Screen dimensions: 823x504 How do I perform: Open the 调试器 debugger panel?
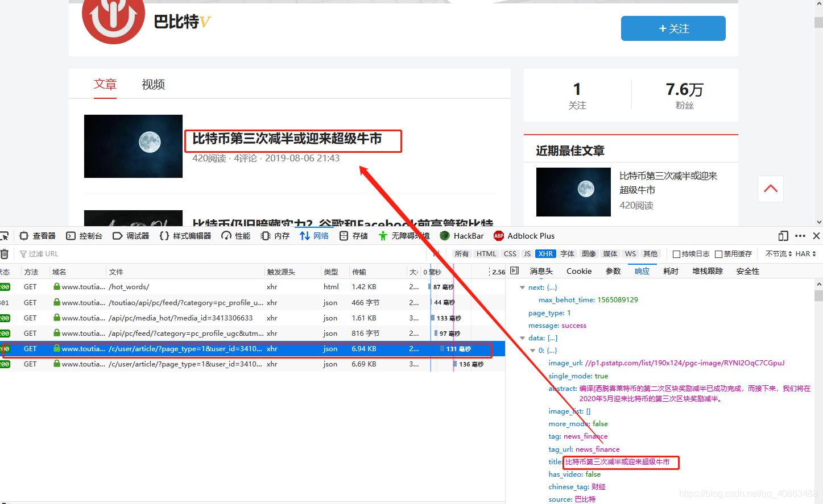(131, 236)
